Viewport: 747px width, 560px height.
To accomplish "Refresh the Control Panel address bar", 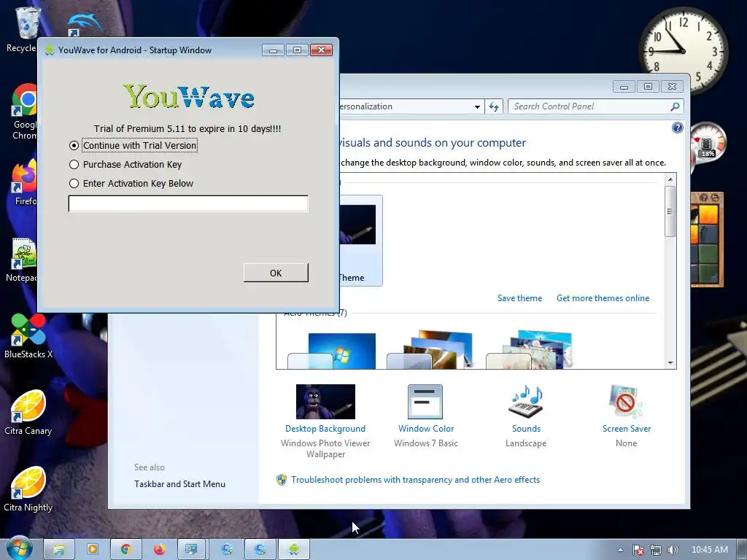I will (x=494, y=106).
